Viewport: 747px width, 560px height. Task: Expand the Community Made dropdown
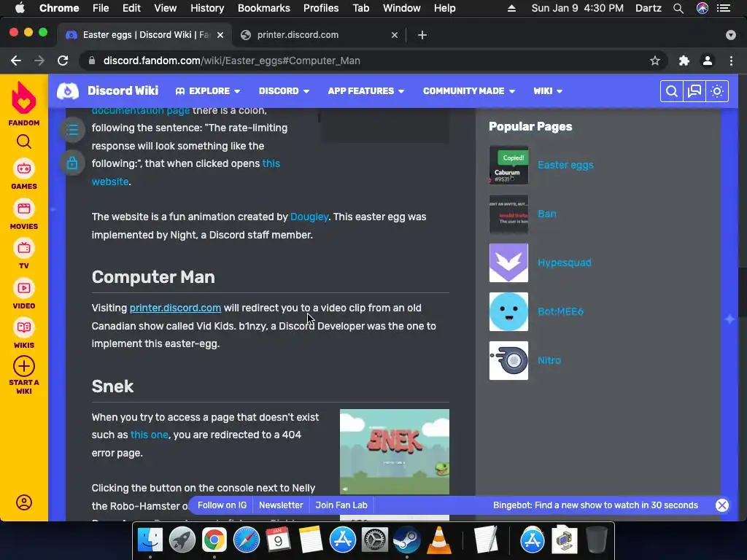tap(469, 91)
